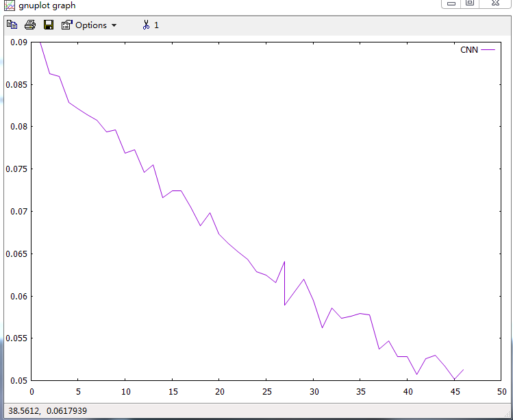This screenshot has width=513, height=420.
Task: Click the x-axis label 35
Action: point(361,391)
